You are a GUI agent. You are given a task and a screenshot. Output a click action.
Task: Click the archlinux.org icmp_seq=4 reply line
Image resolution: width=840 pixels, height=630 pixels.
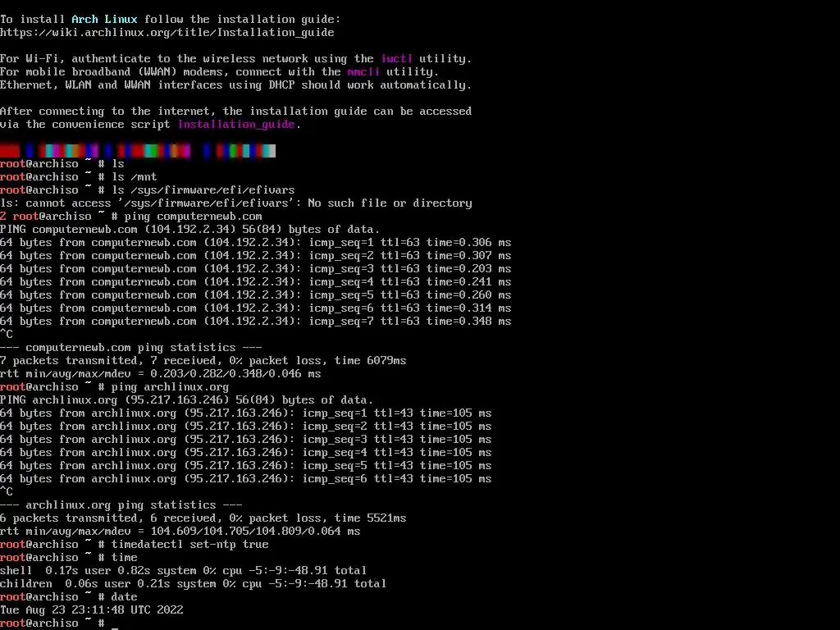point(246,453)
